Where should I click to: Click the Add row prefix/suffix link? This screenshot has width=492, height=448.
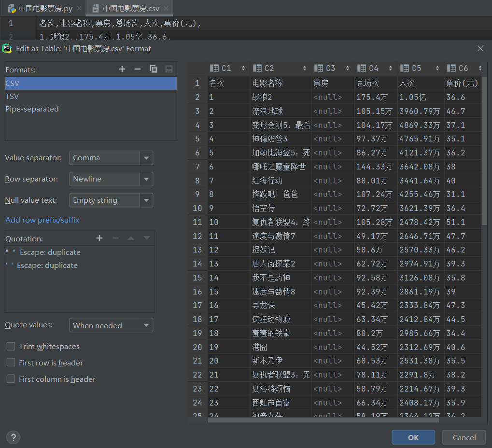point(42,220)
